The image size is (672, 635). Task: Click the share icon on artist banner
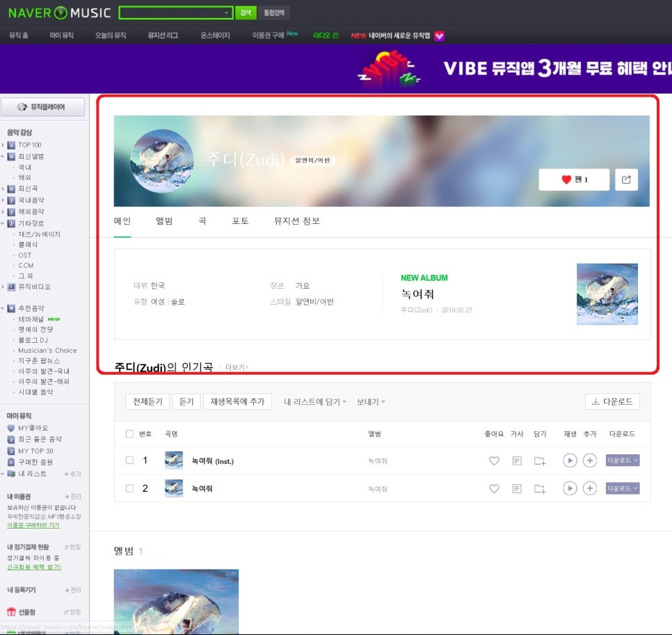[626, 179]
